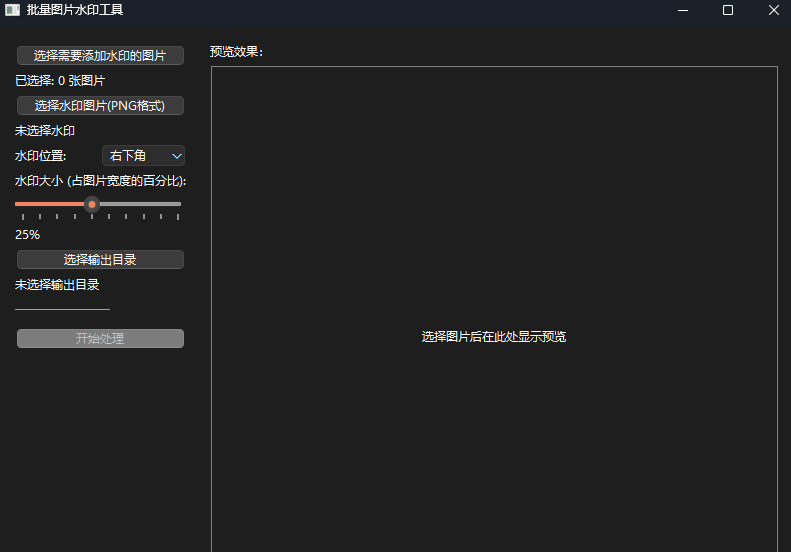Select the 已选择: 0 张图片 status text
This screenshot has width=791, height=552.
(60, 81)
